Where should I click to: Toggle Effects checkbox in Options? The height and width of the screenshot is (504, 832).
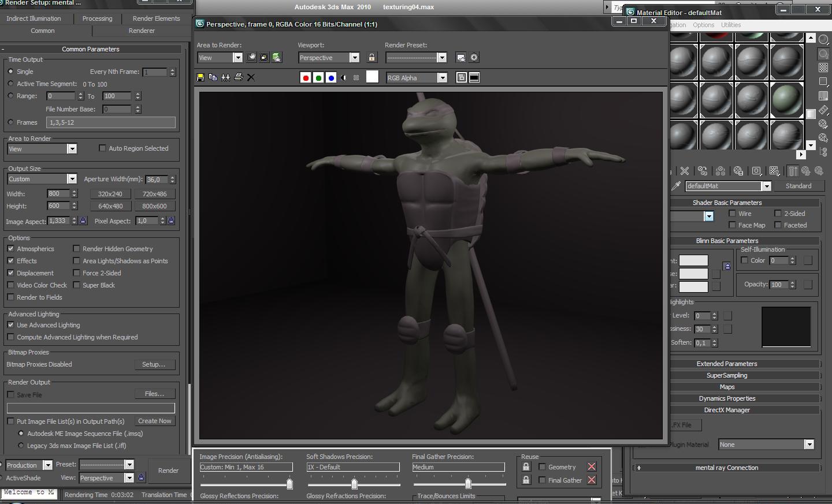pos(10,261)
